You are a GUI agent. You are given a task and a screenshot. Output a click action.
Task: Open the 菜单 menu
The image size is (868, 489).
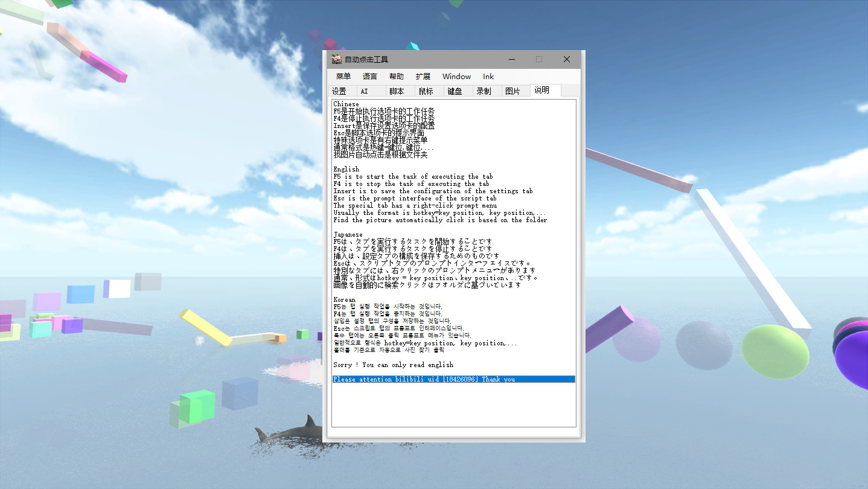coord(343,76)
